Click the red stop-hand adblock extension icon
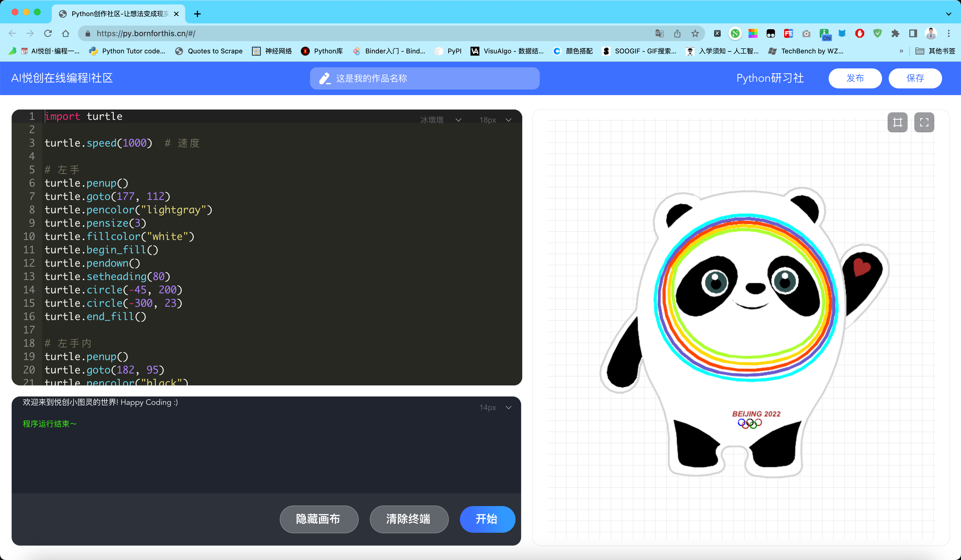 click(860, 34)
